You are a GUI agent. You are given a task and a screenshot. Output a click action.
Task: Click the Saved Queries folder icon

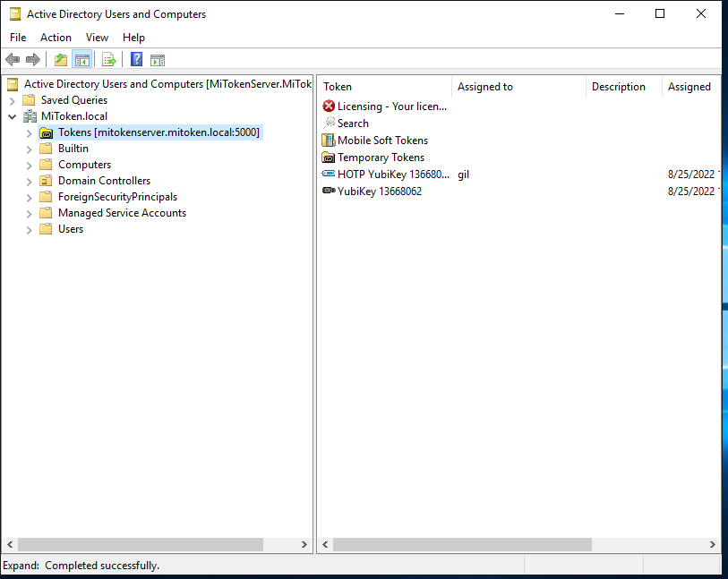(29, 99)
